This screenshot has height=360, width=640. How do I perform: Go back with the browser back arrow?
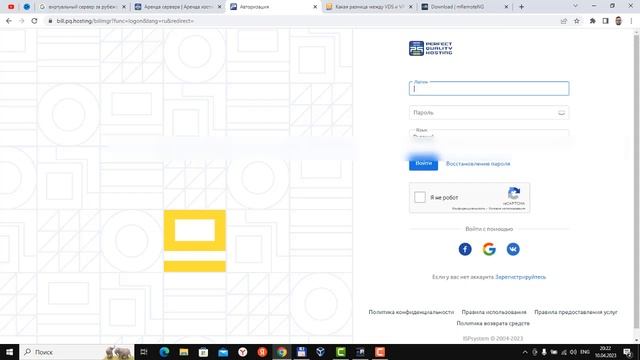tap(9, 21)
